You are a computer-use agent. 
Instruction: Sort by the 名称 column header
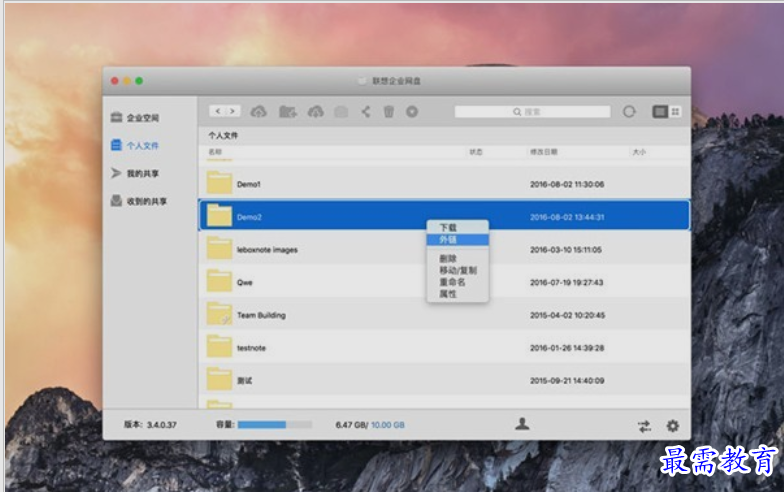point(215,152)
